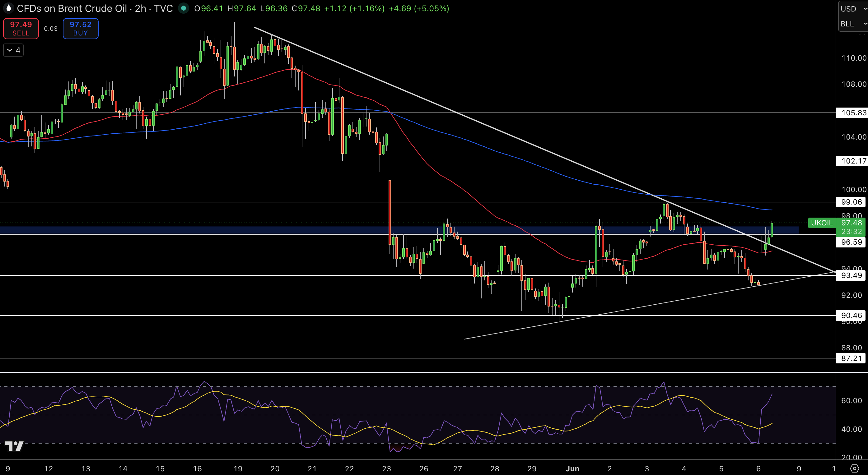Click the Jun label on time axis
Screen dimensions: 868x475
click(x=572, y=468)
